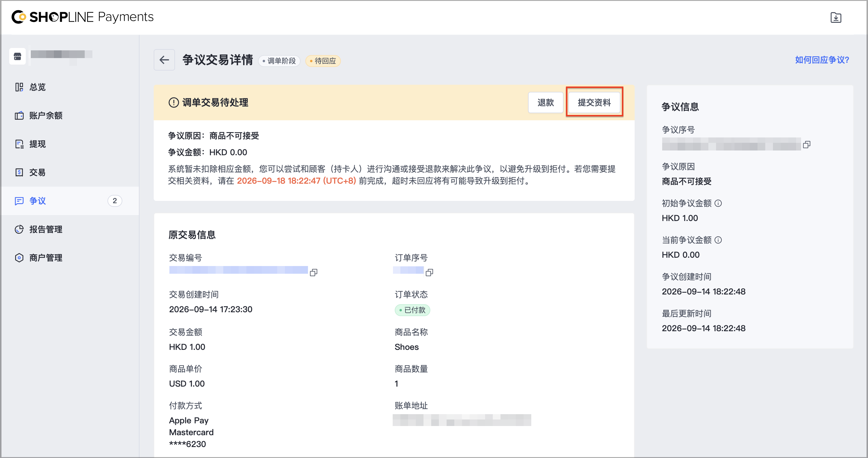Click the 待回应 status tag

pos(323,61)
